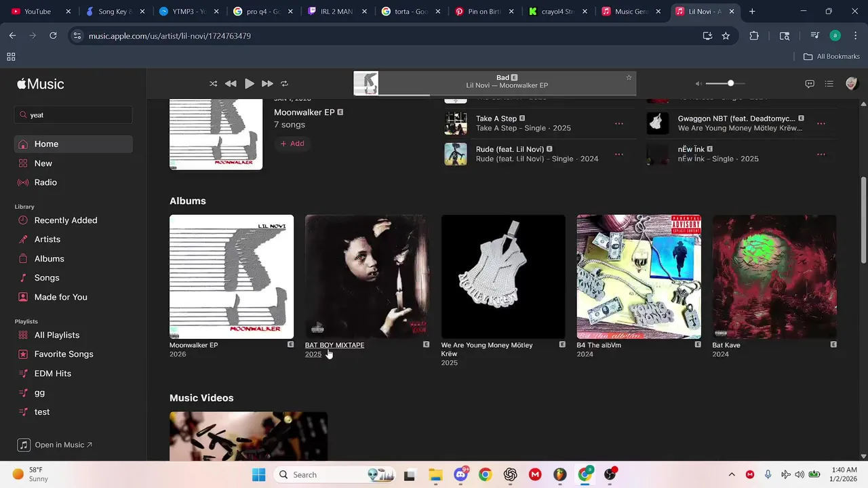Play Take A Step song thumbnail

tap(456, 123)
